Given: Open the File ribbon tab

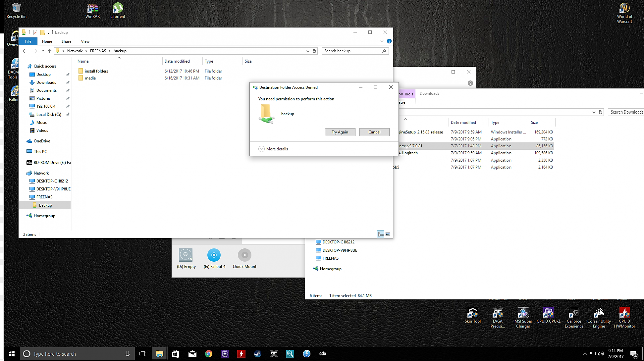Looking at the screenshot, I should click(x=28, y=41).
